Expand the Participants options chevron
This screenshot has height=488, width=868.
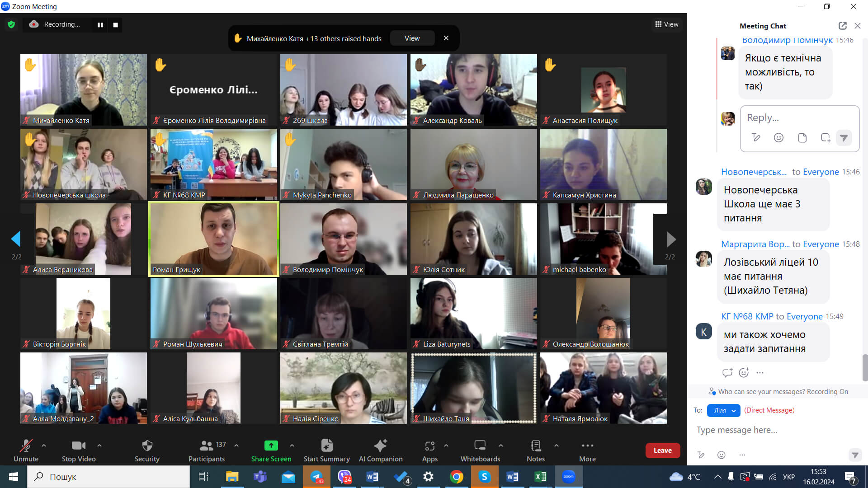pyautogui.click(x=236, y=446)
